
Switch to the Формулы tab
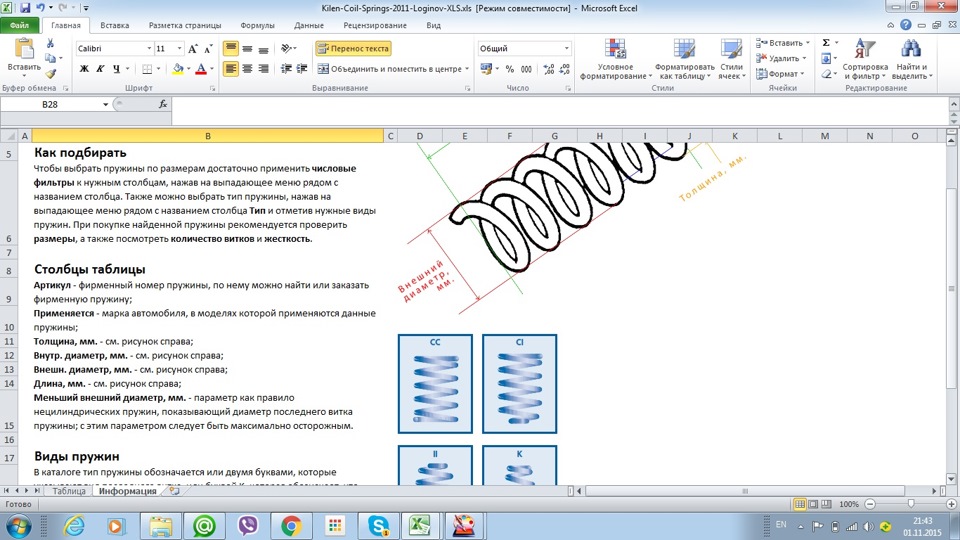pyautogui.click(x=257, y=26)
